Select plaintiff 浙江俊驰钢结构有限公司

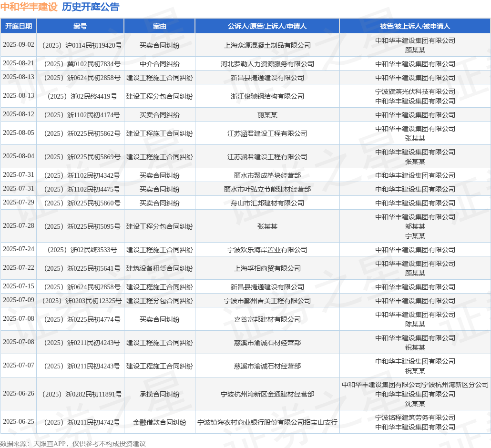click(267, 96)
